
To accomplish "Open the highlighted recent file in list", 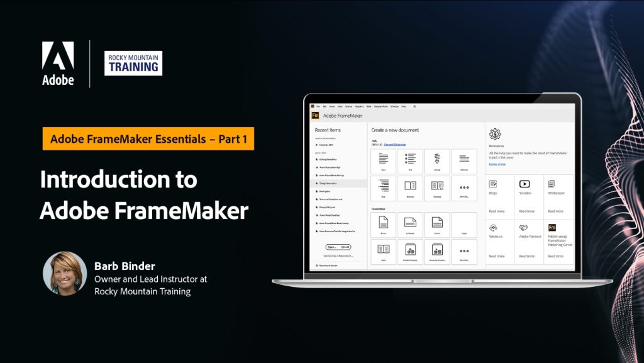I will 338,184.
